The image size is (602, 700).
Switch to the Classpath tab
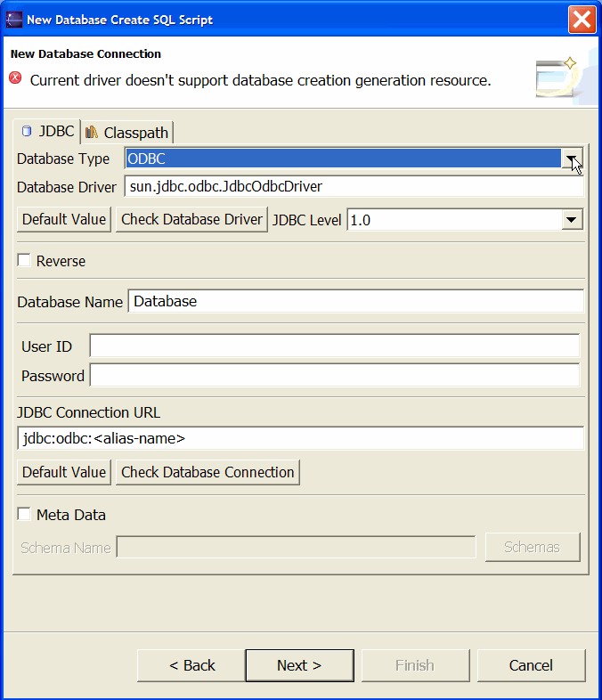pos(127,133)
